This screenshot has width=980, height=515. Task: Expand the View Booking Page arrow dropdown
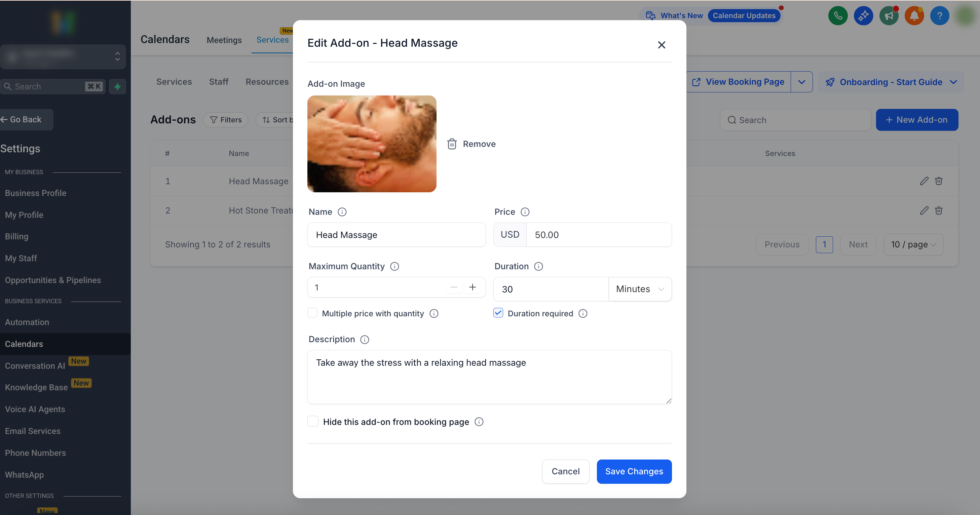pos(801,82)
